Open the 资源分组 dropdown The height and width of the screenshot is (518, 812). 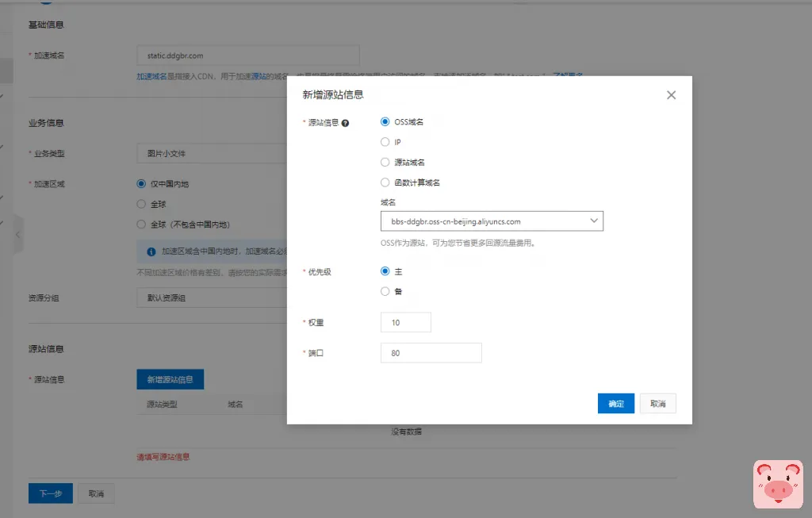212,297
